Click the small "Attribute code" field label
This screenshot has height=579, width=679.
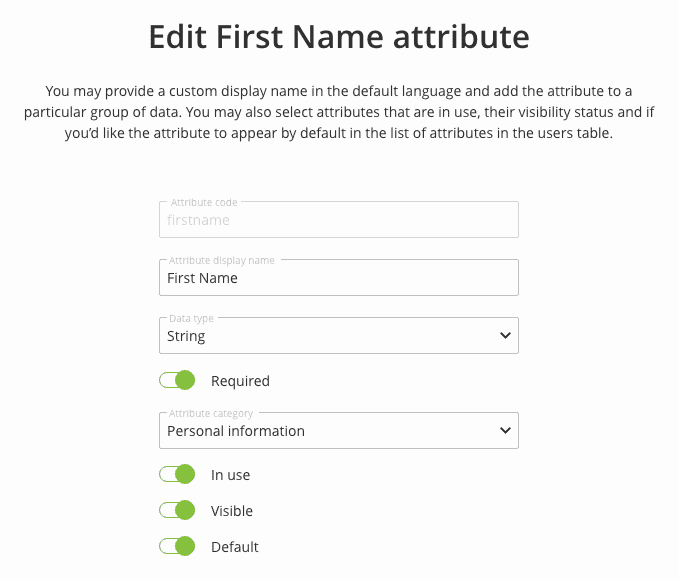point(204,203)
